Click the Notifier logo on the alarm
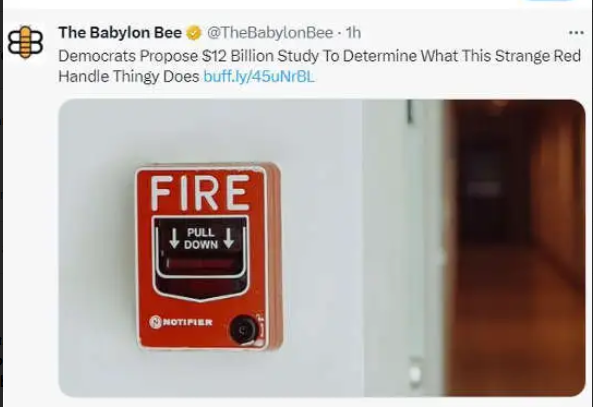Screen dimensions: 593x407 (181, 322)
